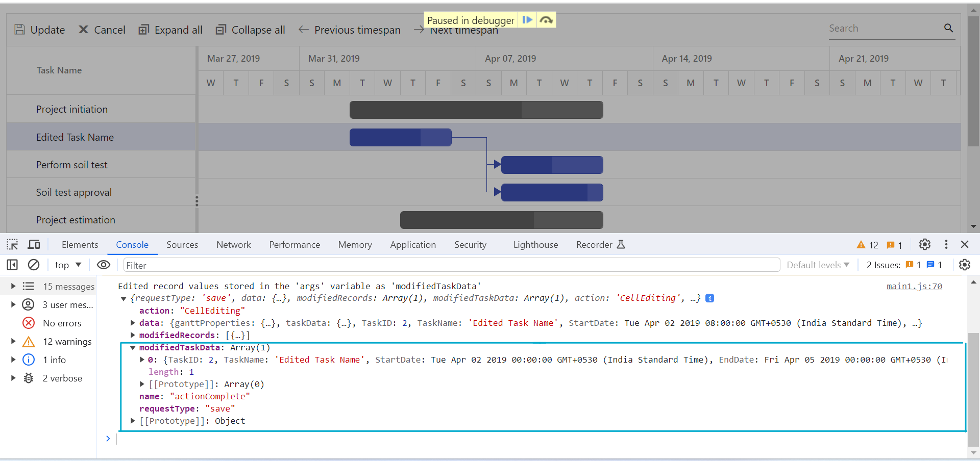Toggle the device toolbar
This screenshot has width=980, height=461.
click(x=34, y=244)
